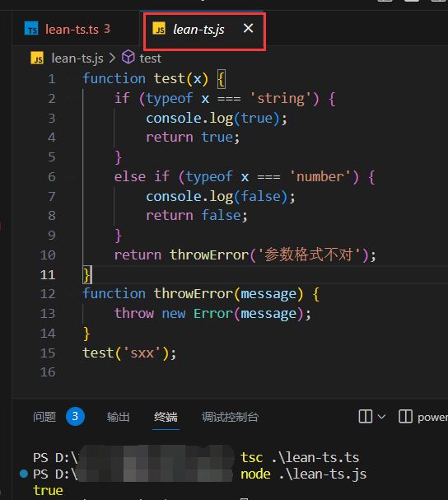The width and height of the screenshot is (448, 500).
Task: Click the 'node .\lean-ts.js' terminal command
Action: coord(303,474)
